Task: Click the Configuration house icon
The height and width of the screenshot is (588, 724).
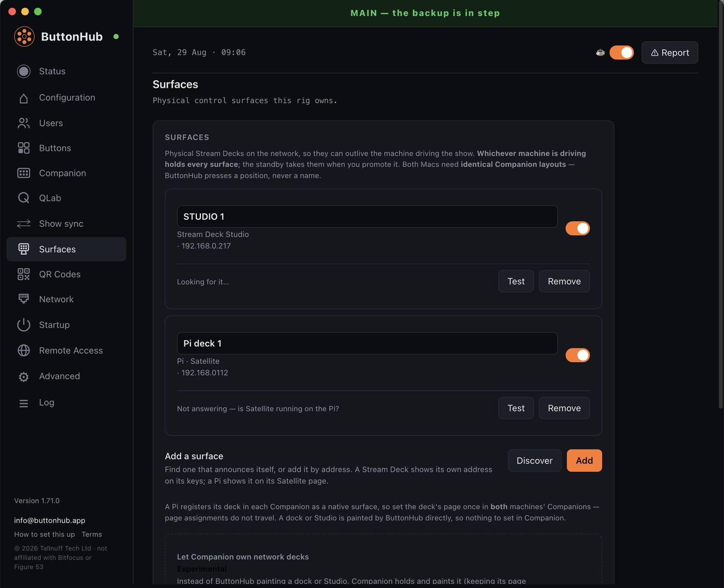Action: [x=24, y=98]
